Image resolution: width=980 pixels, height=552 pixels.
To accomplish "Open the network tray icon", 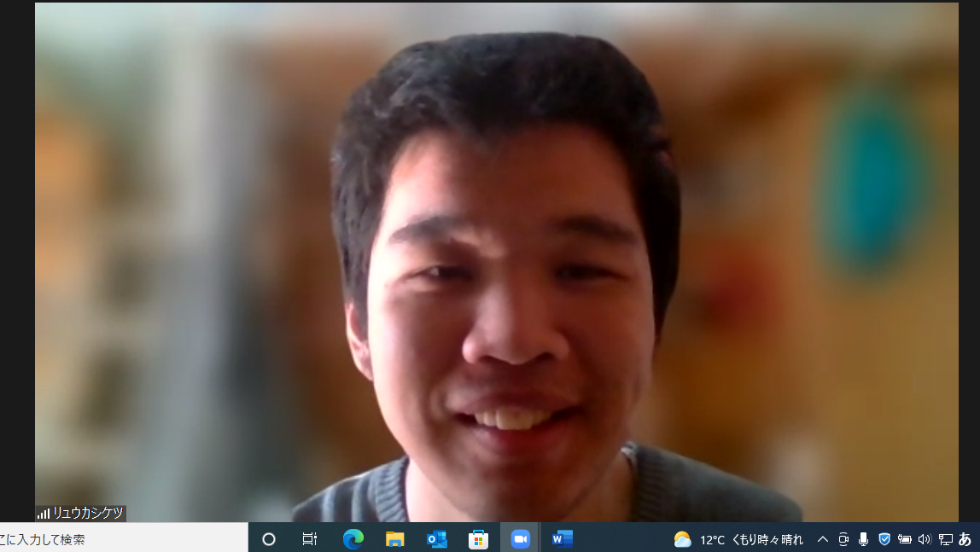I will 946,539.
